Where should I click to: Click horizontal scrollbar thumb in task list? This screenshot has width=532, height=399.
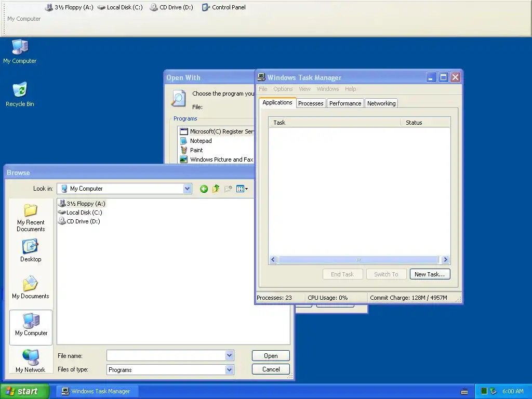358,260
